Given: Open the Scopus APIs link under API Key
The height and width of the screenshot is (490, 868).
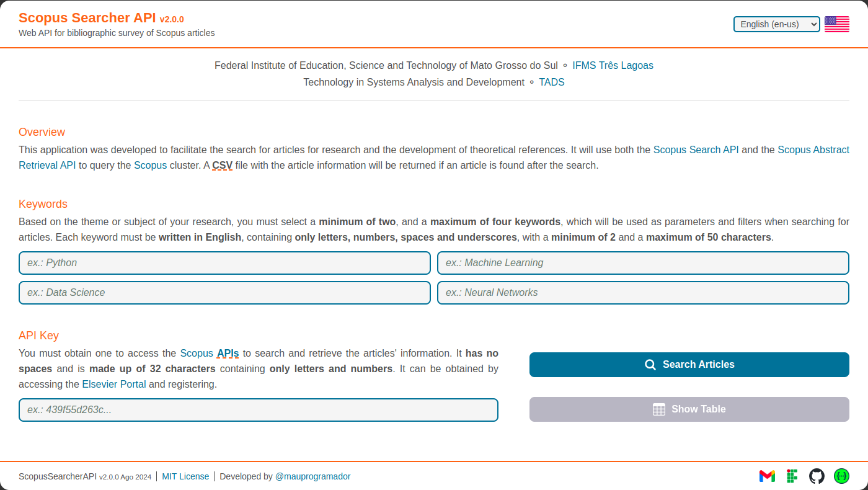Looking at the screenshot, I should (210, 353).
